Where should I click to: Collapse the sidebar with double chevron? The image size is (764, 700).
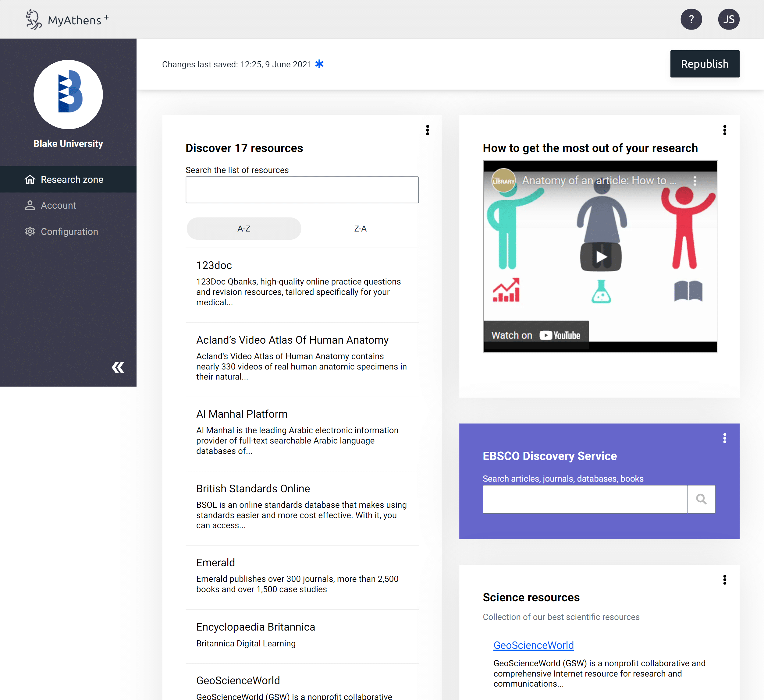[x=118, y=367]
